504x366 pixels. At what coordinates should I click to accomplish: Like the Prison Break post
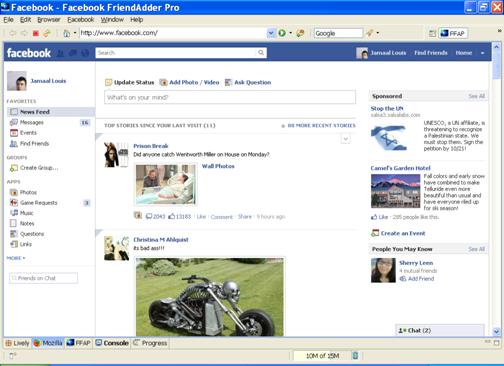[201, 217]
